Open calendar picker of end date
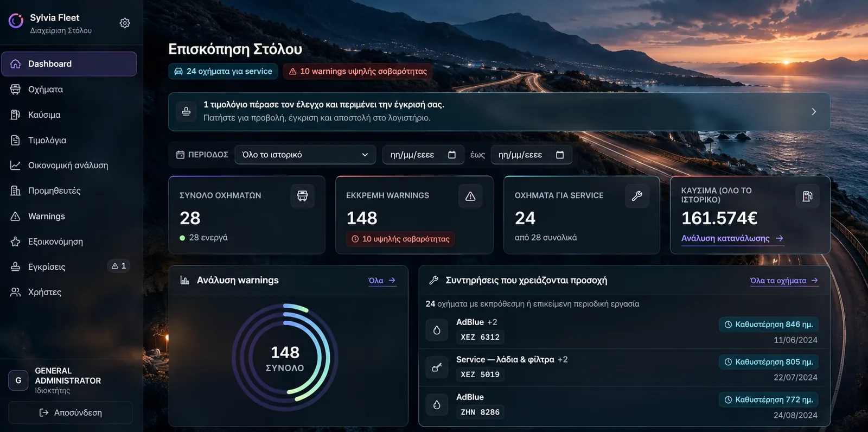This screenshot has height=432, width=868. [560, 155]
